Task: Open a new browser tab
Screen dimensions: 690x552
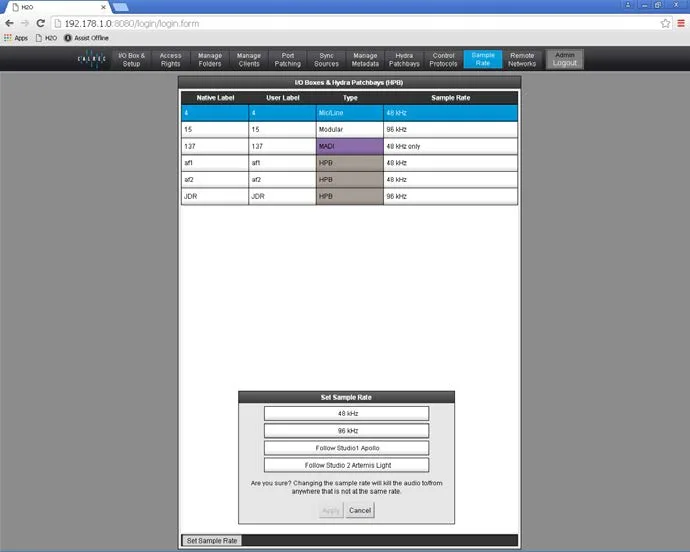Action: [121, 7]
